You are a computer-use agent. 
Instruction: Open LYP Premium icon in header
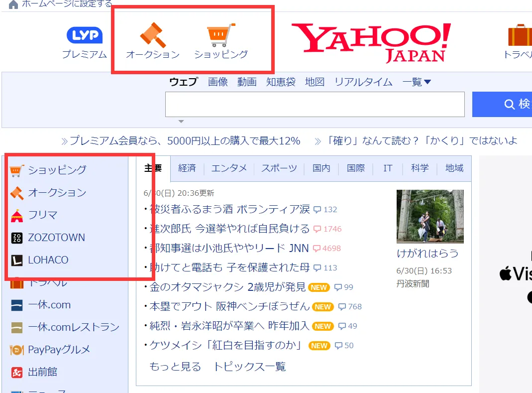[x=85, y=35]
